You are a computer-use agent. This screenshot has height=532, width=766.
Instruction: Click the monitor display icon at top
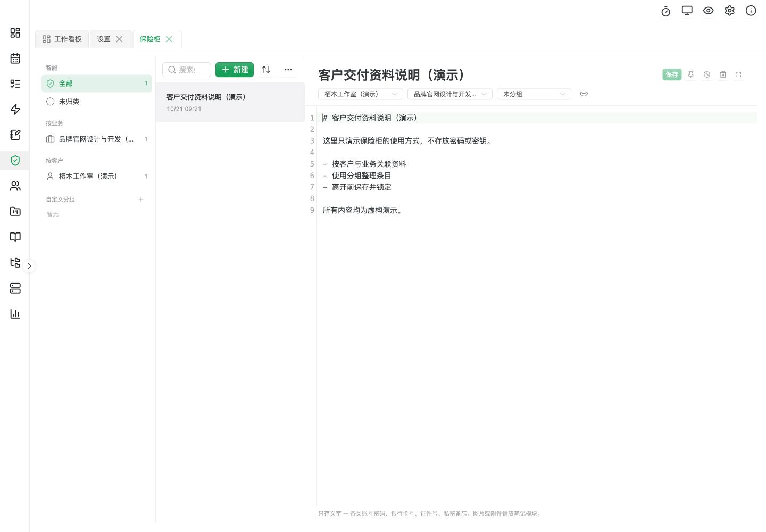tap(687, 11)
